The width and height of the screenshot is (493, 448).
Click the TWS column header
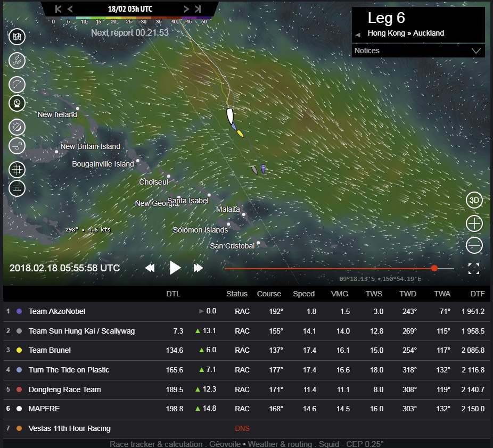(x=374, y=294)
